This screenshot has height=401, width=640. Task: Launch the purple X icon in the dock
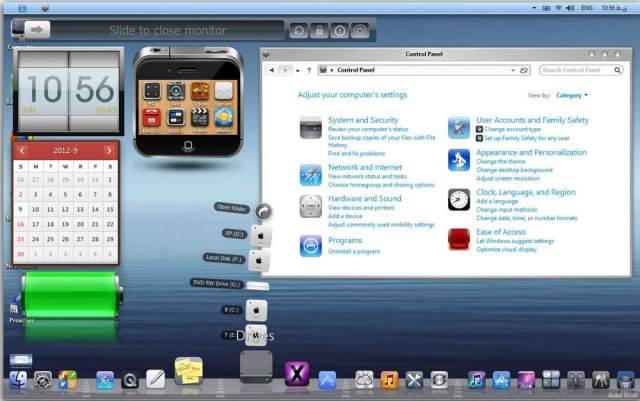297,373
